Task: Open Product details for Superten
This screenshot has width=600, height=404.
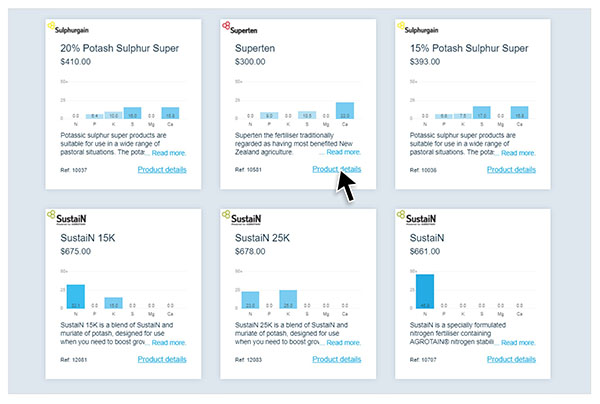Action: click(x=337, y=170)
